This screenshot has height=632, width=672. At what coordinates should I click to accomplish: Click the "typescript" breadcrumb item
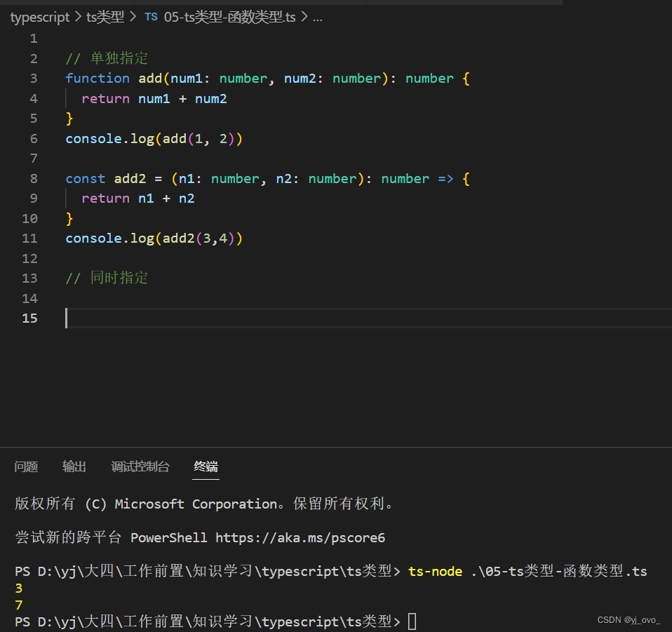point(39,17)
